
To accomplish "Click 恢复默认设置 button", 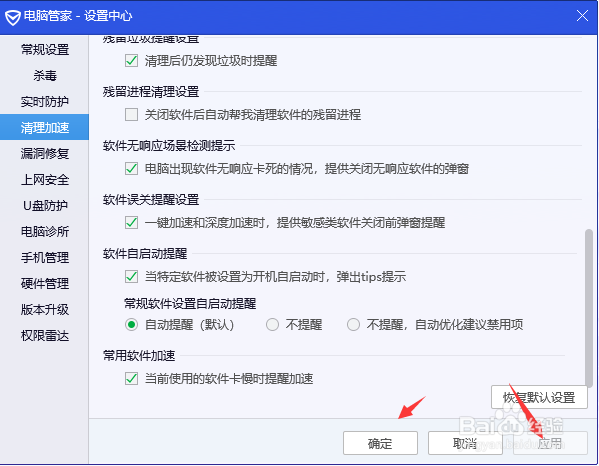I will (x=539, y=397).
